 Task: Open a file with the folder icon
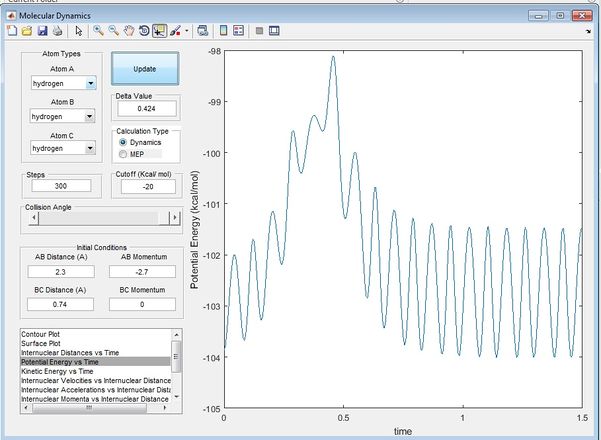27,31
